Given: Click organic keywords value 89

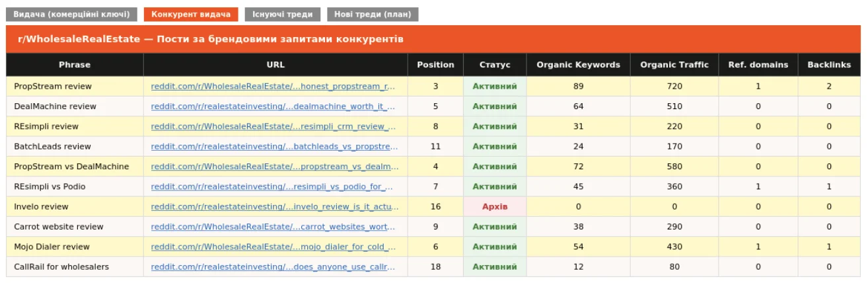Looking at the screenshot, I should tap(578, 86).
